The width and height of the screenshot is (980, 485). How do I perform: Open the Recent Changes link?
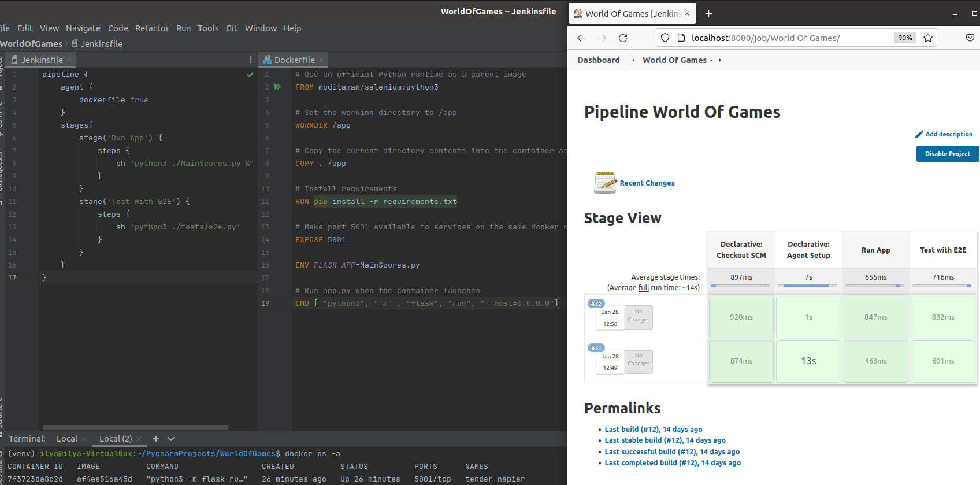click(x=647, y=183)
